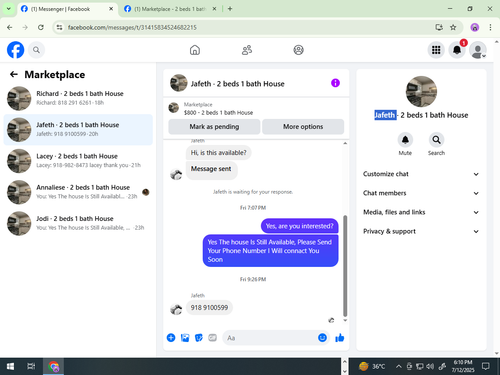The height and width of the screenshot is (375, 500).
Task: Switch to Marketplace - 2 beds tab
Action: pos(170,9)
